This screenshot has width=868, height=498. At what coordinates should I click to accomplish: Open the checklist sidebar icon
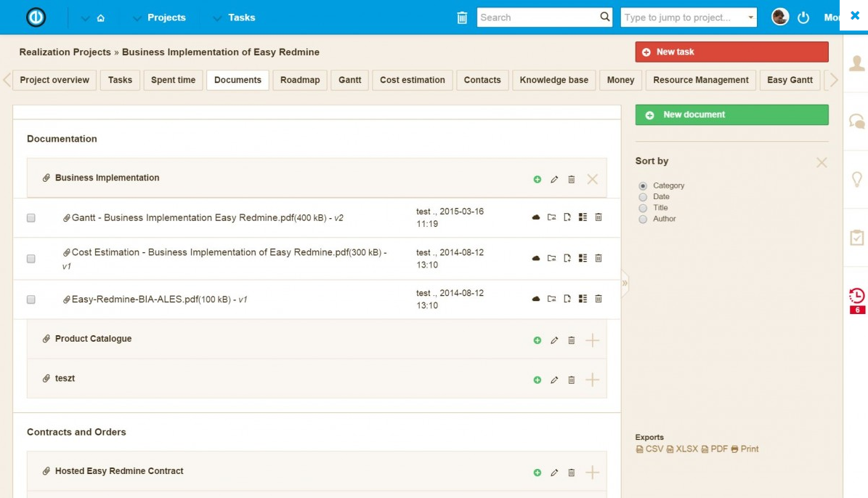pyautogui.click(x=857, y=237)
